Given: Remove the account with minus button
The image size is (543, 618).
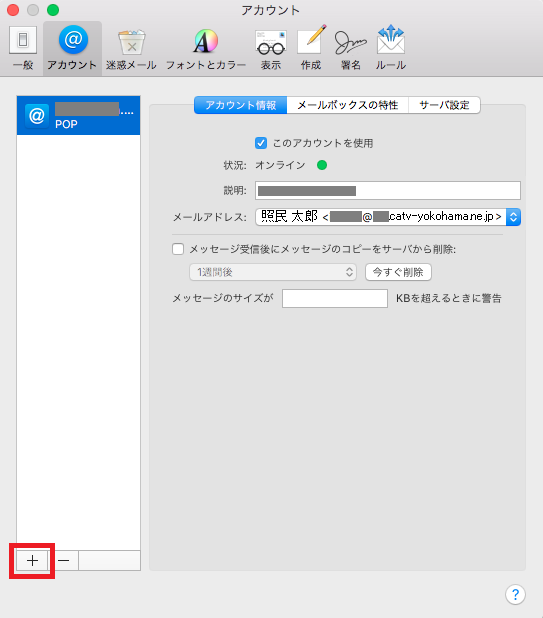Looking at the screenshot, I should pos(63,560).
